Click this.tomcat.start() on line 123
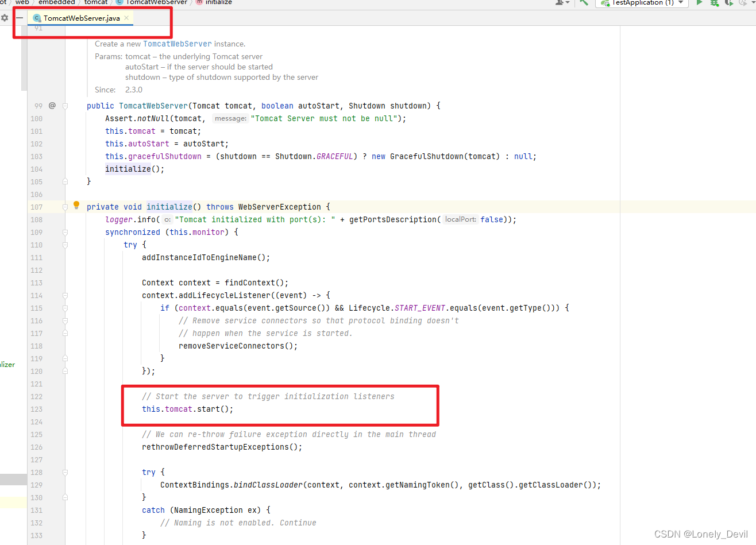Viewport: 756px width, 545px height. pos(188,409)
